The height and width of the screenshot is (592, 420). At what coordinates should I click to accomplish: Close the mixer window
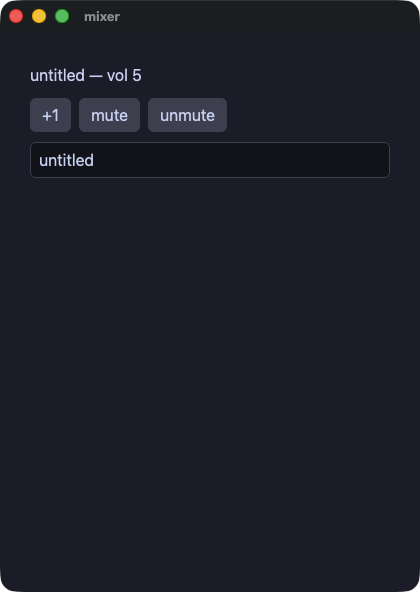pyautogui.click(x=16, y=16)
